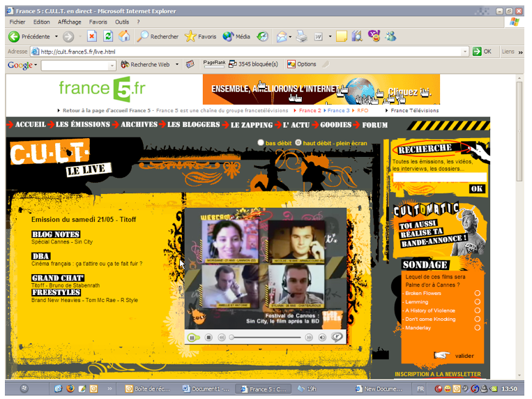Stop the video player
The width and height of the screenshot is (532, 399).
point(208,338)
